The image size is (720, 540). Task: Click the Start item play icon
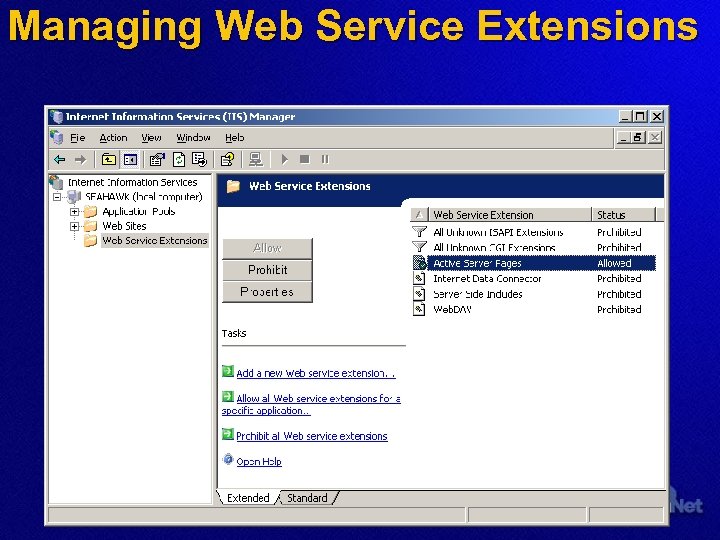pos(285,159)
